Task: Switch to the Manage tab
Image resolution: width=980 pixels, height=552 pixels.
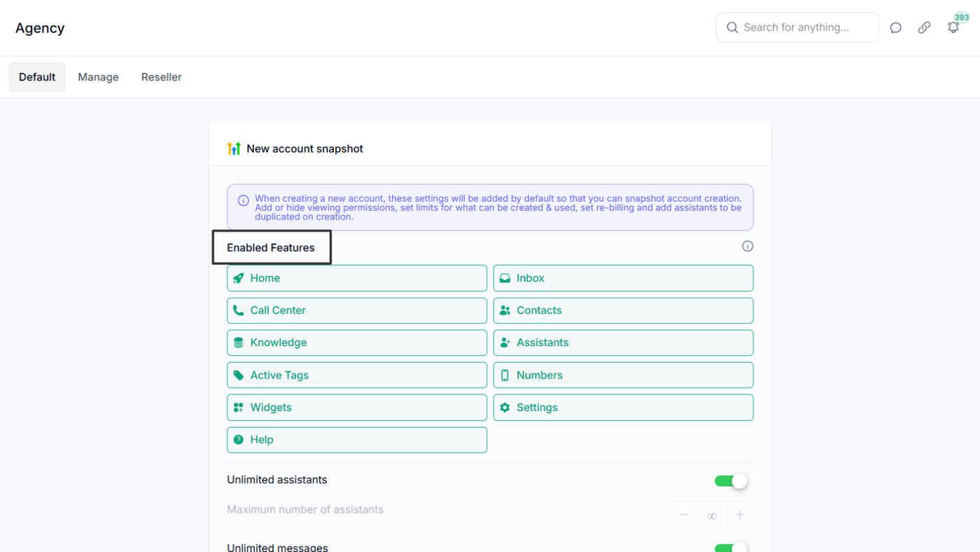Action: click(x=98, y=77)
